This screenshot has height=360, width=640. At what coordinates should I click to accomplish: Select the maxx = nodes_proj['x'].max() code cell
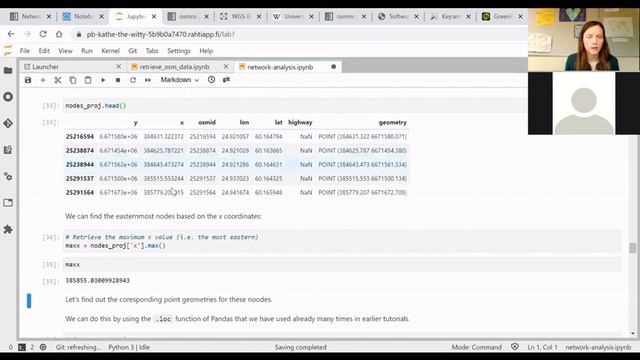pos(342,241)
